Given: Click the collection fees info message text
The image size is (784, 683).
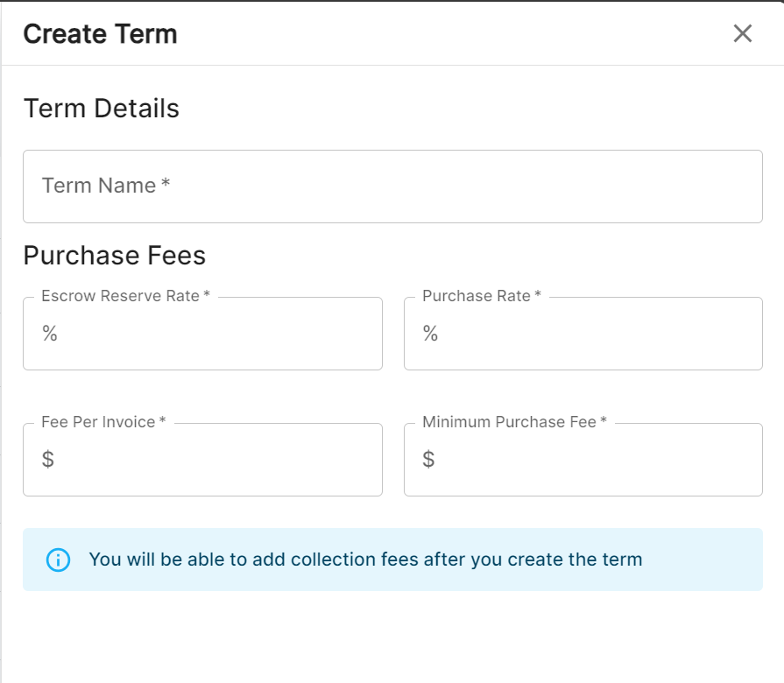Looking at the screenshot, I should click(x=365, y=560).
